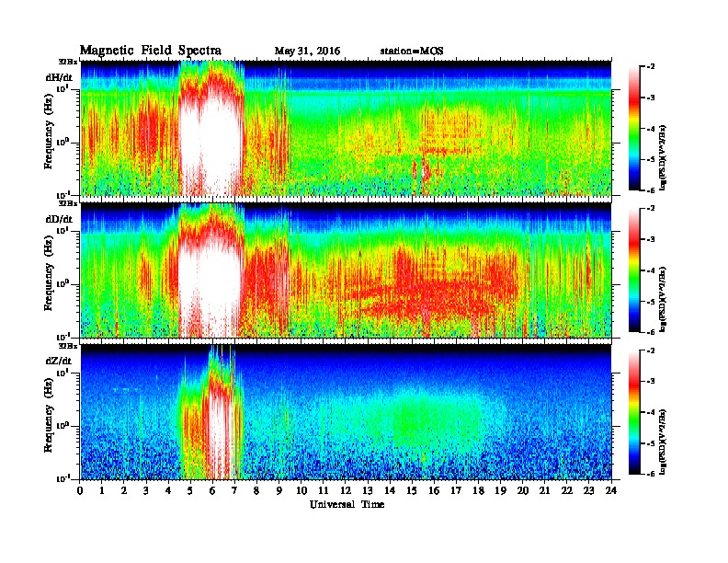Click the 'Magnetic Field Spectra' title
Screen dimensions: 728x563
(151, 51)
